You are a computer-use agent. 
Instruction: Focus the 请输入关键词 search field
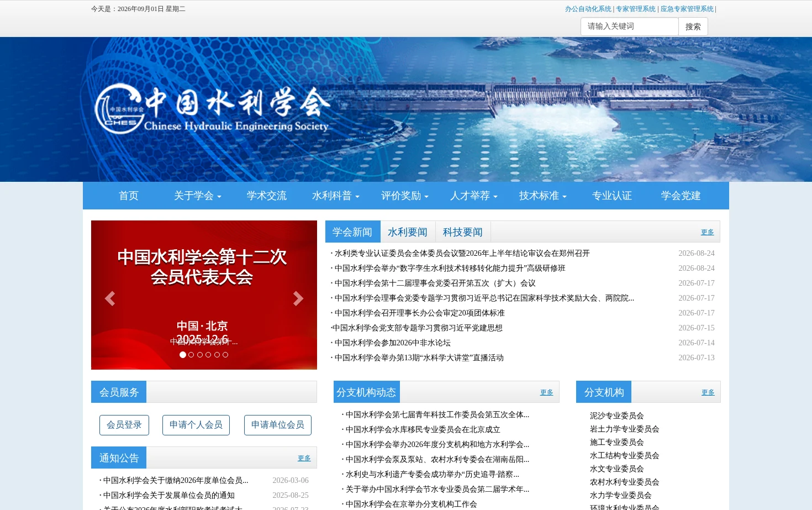tap(630, 27)
